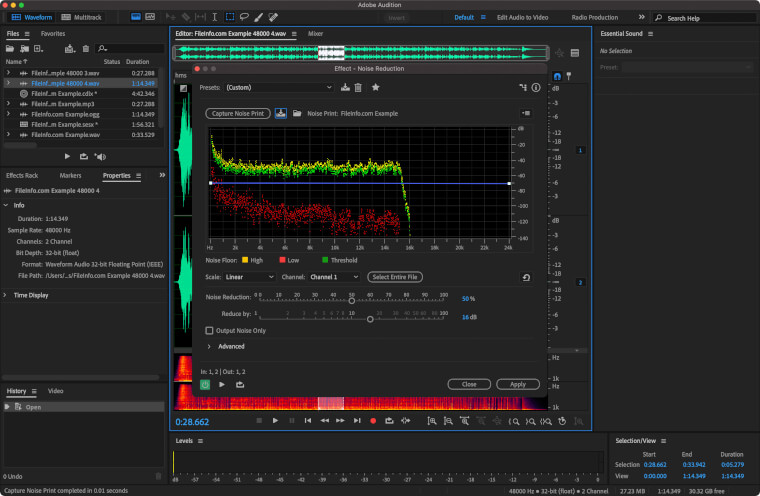This screenshot has width=760, height=496.
Task: Mark preset as favorite with star icon
Action: point(375,88)
